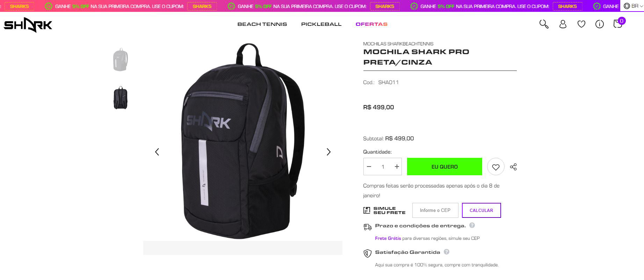
Task: Show next product image with right arrow
Action: [x=328, y=152]
